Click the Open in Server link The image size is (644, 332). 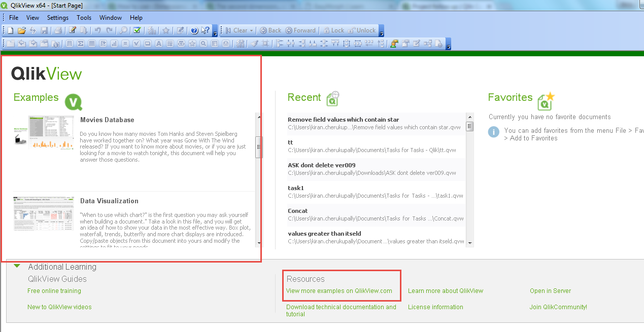point(550,291)
